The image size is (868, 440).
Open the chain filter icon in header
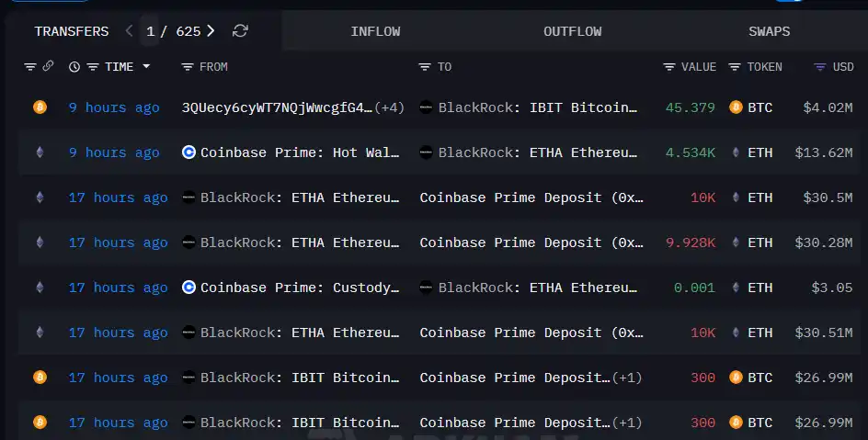pyautogui.click(x=30, y=67)
